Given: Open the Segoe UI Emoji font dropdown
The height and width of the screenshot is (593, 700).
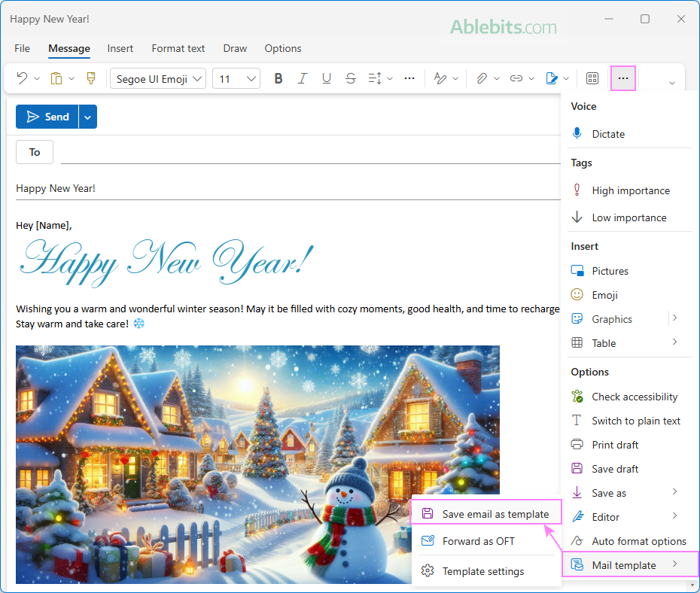Looking at the screenshot, I should pyautogui.click(x=158, y=78).
